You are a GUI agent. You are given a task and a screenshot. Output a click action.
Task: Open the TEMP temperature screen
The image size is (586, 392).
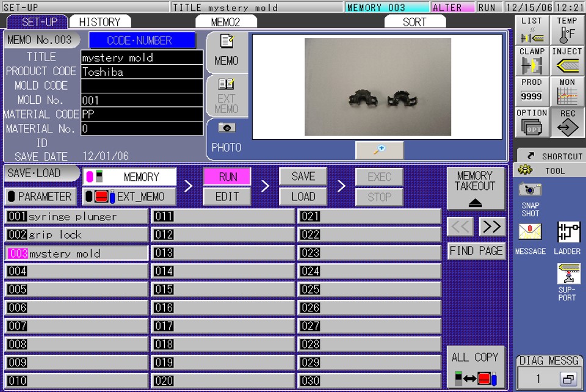(566, 31)
